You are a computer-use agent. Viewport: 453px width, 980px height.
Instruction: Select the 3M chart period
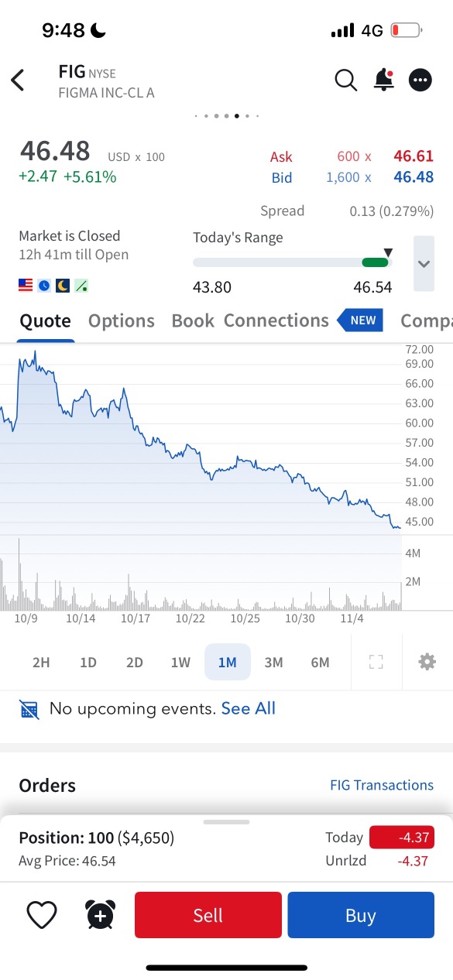[x=273, y=662]
